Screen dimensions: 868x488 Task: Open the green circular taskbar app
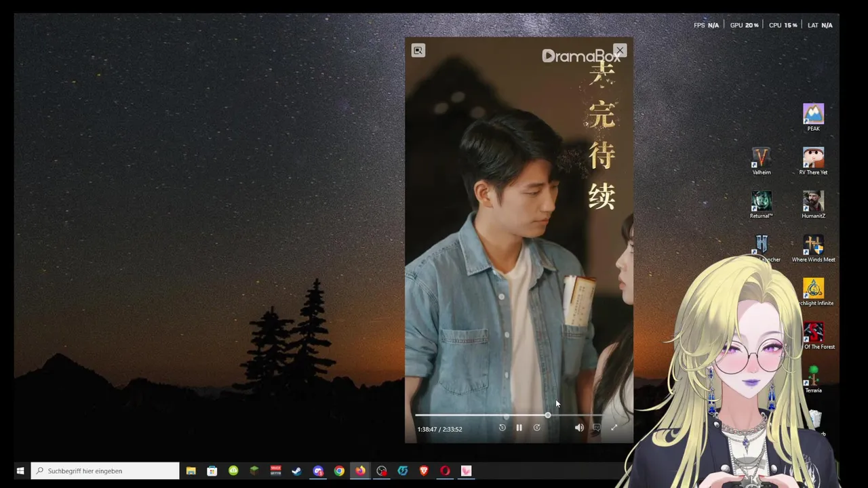pyautogui.click(x=233, y=470)
